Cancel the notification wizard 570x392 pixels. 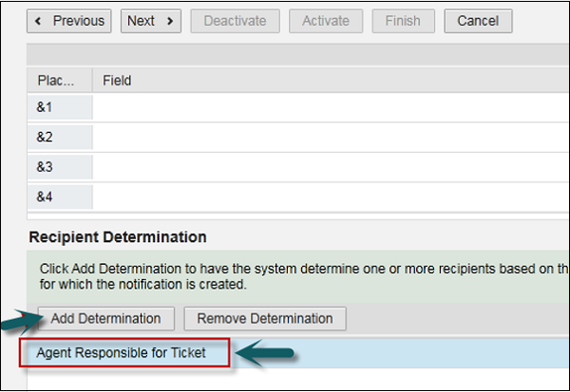(x=478, y=21)
